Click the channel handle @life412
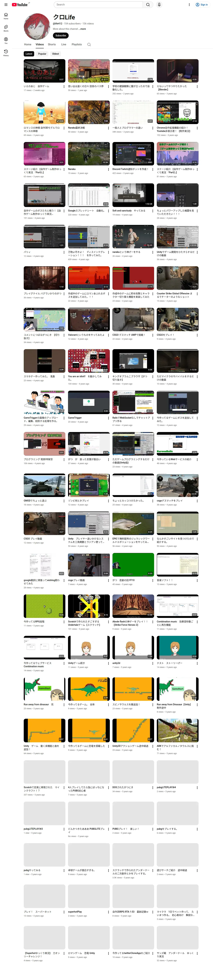 [57, 24]
